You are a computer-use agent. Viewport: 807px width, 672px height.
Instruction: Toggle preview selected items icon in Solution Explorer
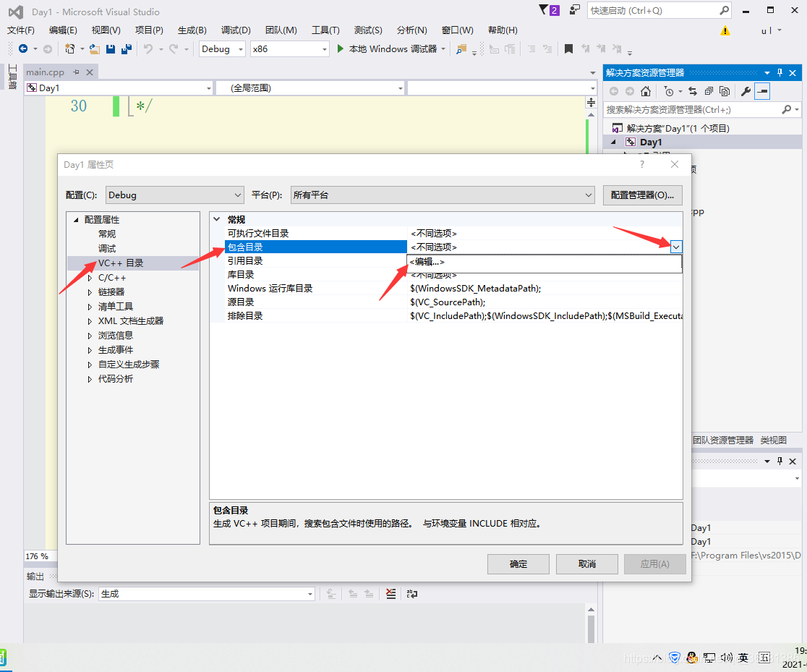pyautogui.click(x=762, y=92)
